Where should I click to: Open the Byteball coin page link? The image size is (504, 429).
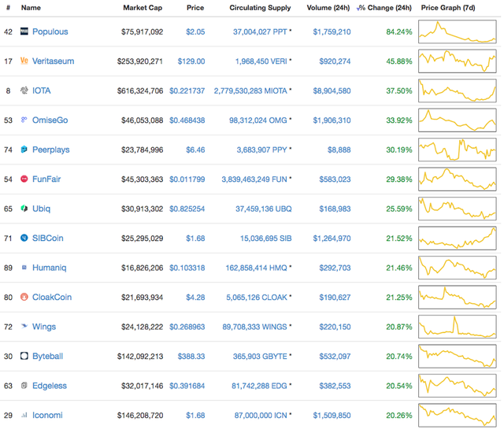pyautogui.click(x=47, y=356)
